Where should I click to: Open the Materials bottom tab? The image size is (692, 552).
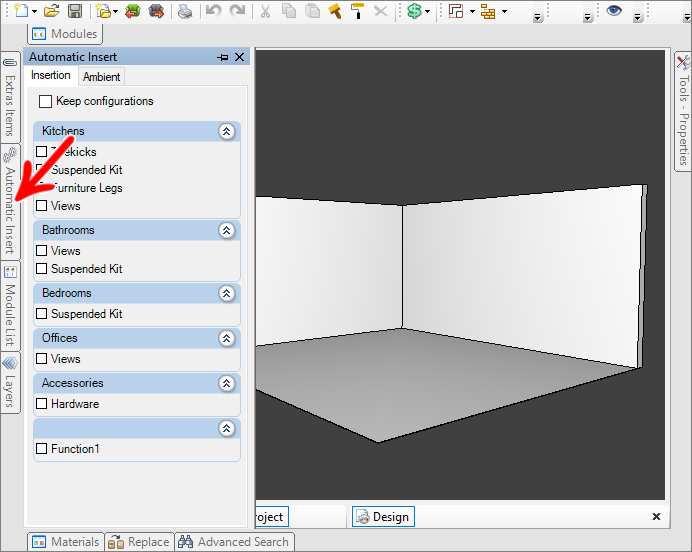point(66,542)
